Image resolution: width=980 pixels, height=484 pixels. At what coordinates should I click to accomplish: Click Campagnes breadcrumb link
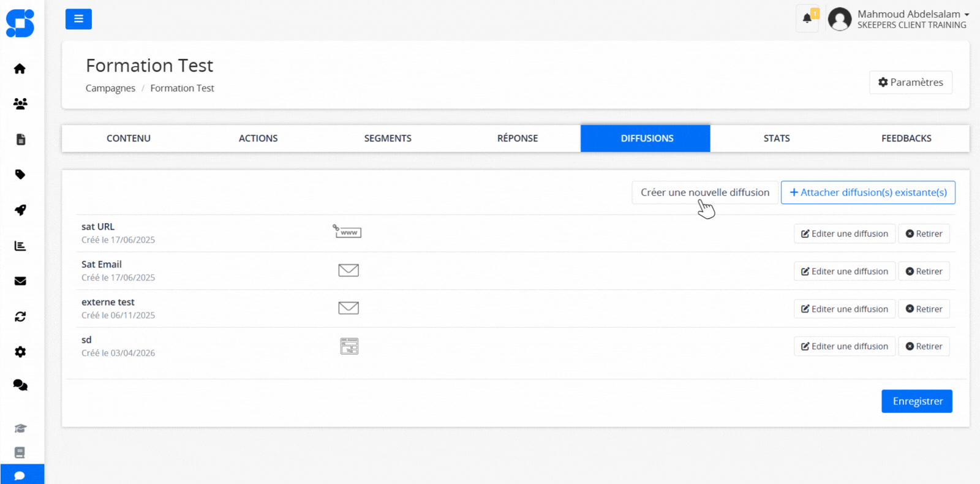tap(110, 88)
